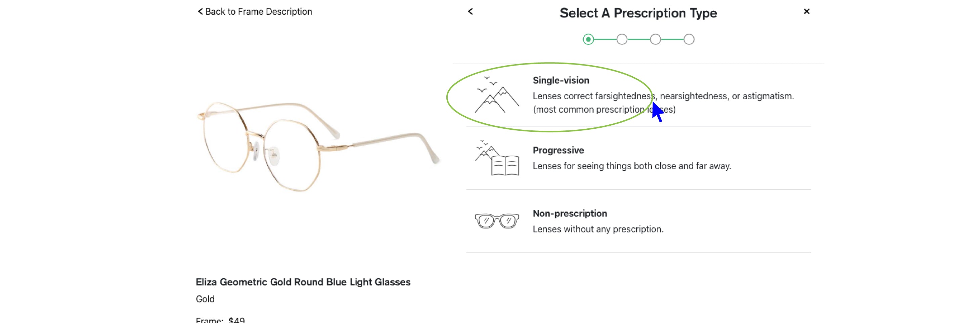Click the Single-vision mountains icon
Viewport: 980px width, 324px height.
[x=496, y=95]
